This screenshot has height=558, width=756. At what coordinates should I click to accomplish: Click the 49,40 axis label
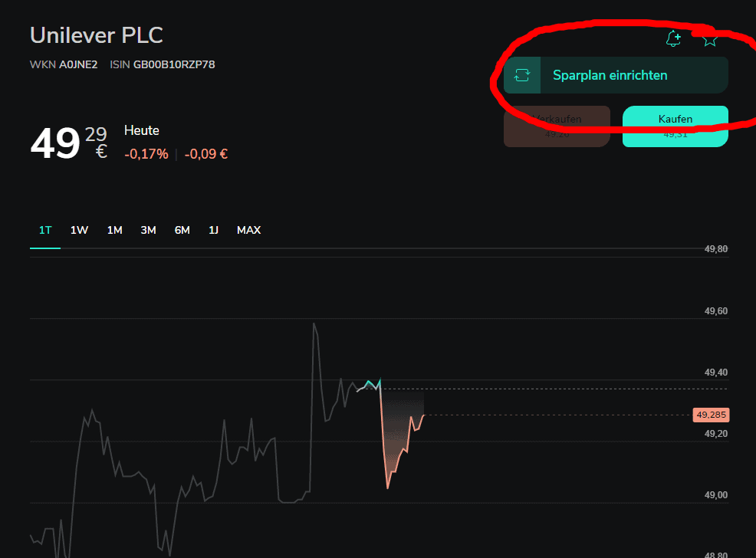[716, 373]
